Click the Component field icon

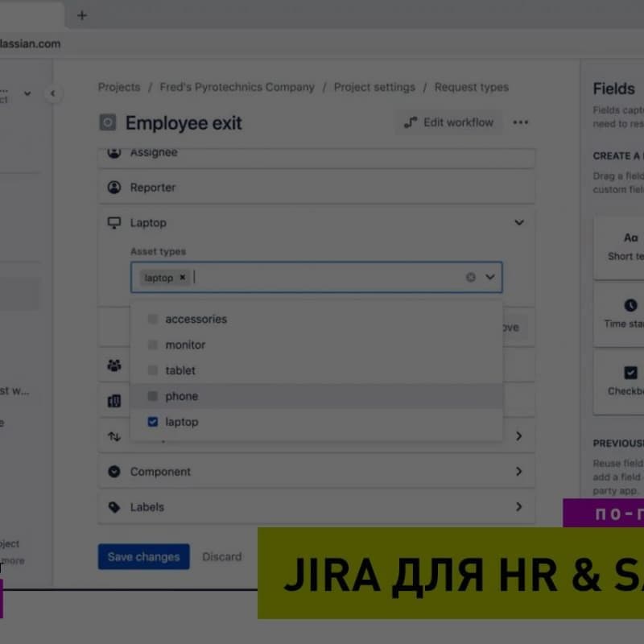(114, 472)
